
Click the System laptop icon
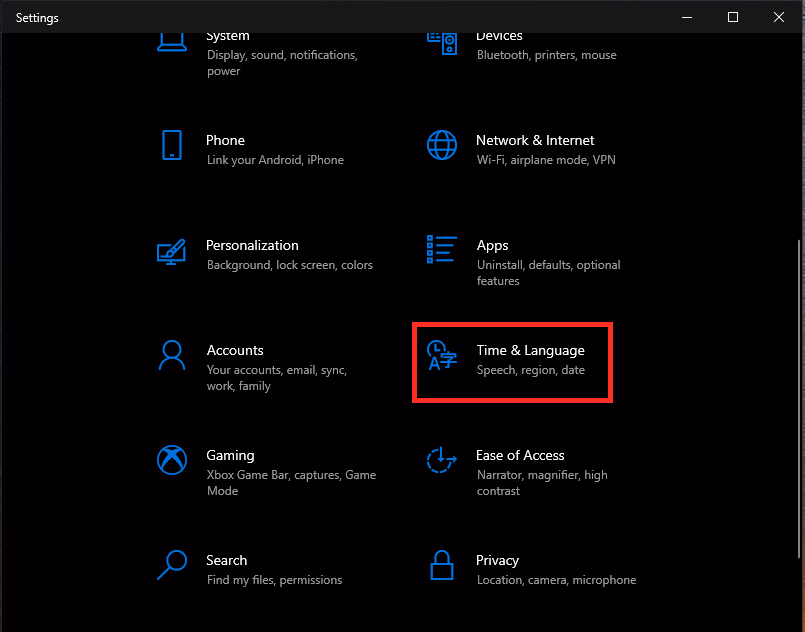[171, 42]
